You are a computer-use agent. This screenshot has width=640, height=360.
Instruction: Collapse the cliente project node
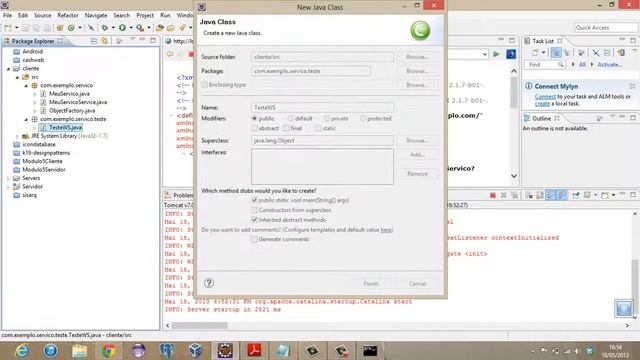tap(8, 69)
